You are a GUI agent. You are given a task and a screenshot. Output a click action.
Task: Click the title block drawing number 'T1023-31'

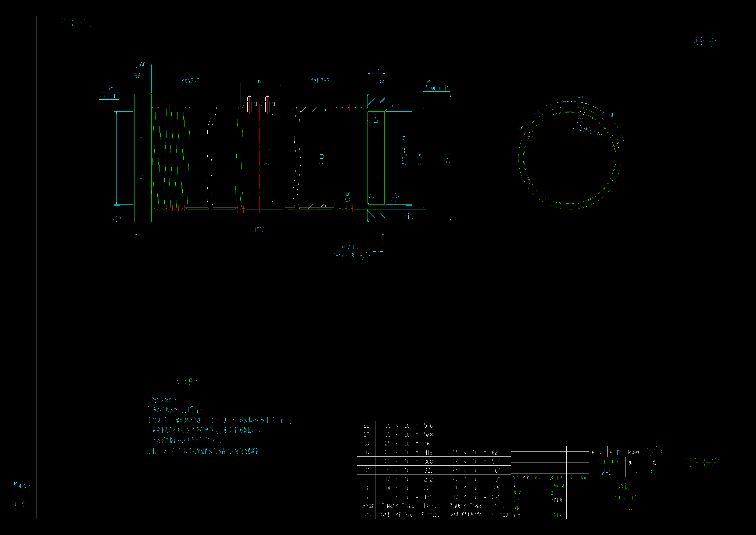point(700,463)
